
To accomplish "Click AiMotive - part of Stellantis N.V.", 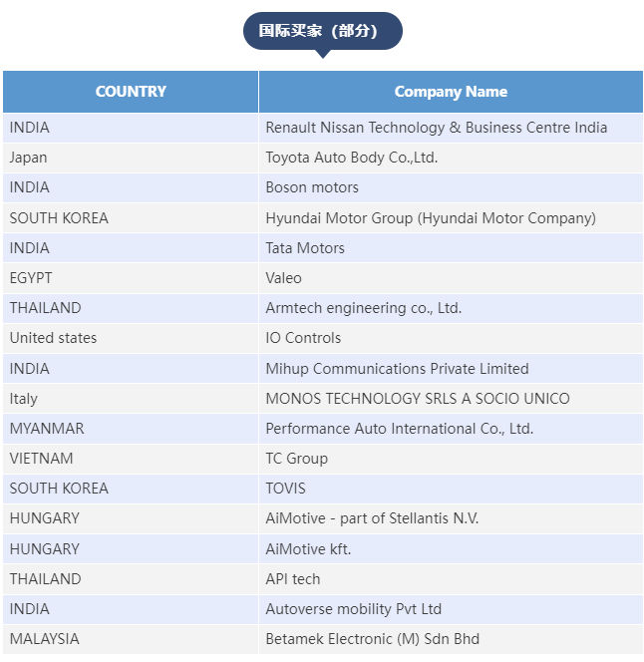I will pyautogui.click(x=372, y=518).
